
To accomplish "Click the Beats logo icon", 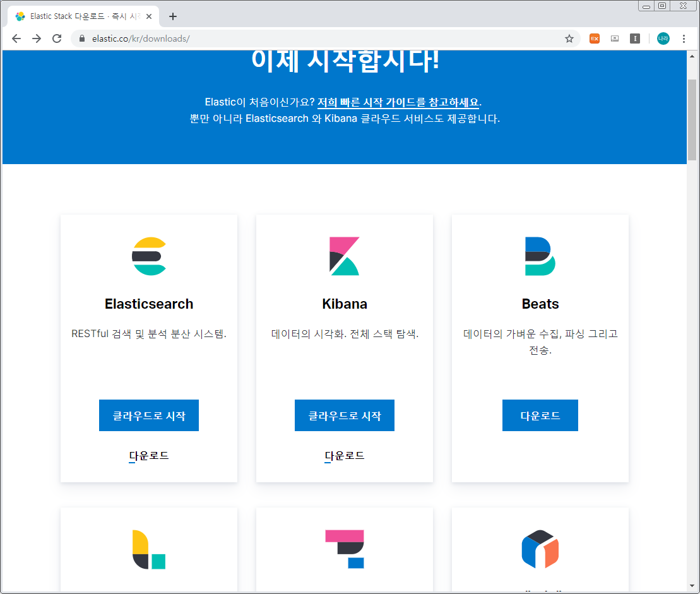I will (x=540, y=256).
